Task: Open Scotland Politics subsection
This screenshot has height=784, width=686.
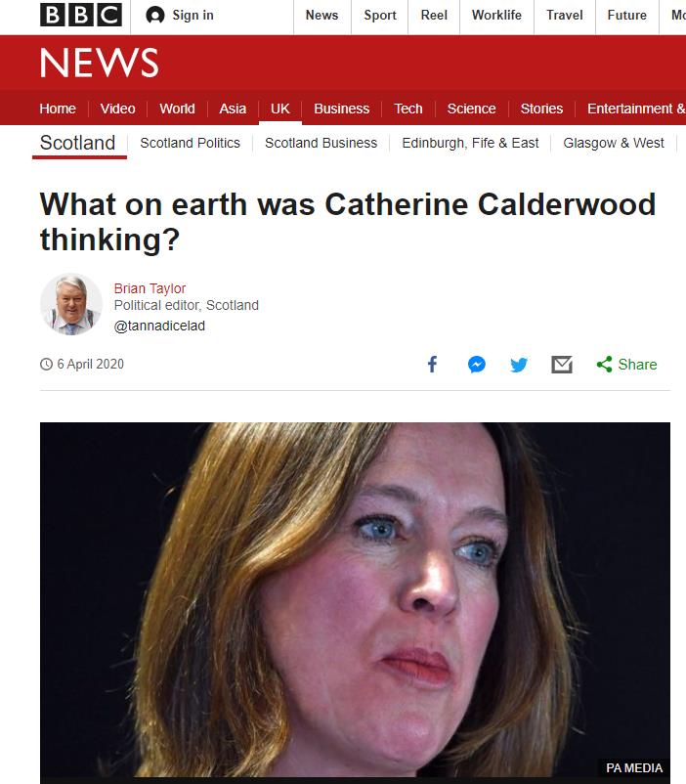Action: pos(190,143)
